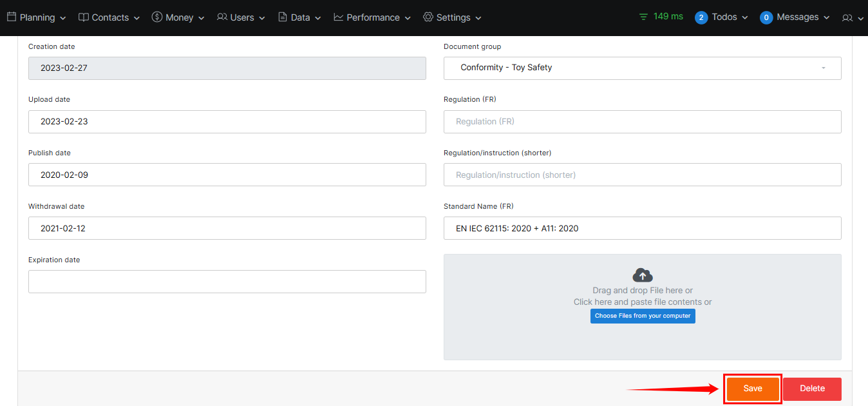Click the 149 ms latency indicator
This screenshot has height=406, width=868.
coord(661,17)
